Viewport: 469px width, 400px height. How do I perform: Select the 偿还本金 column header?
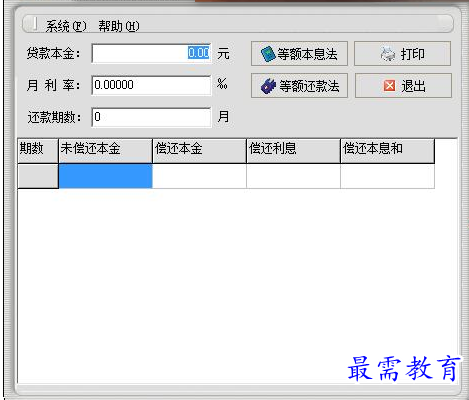(x=199, y=151)
